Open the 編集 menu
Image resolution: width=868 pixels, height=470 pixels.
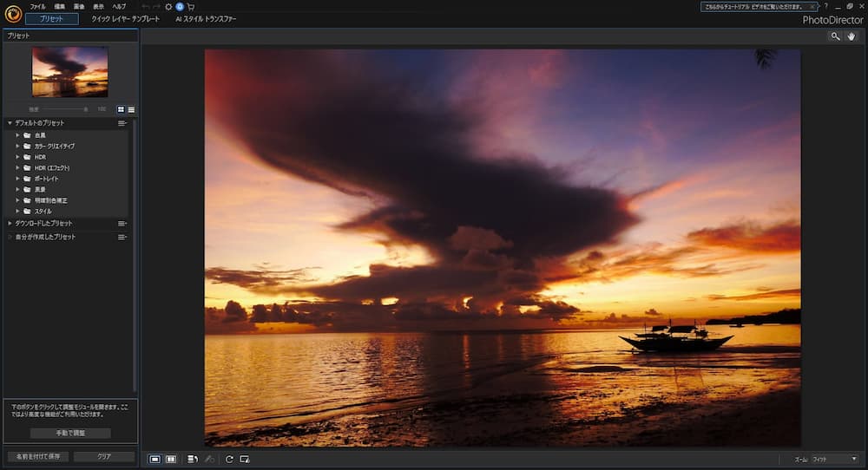coord(59,7)
